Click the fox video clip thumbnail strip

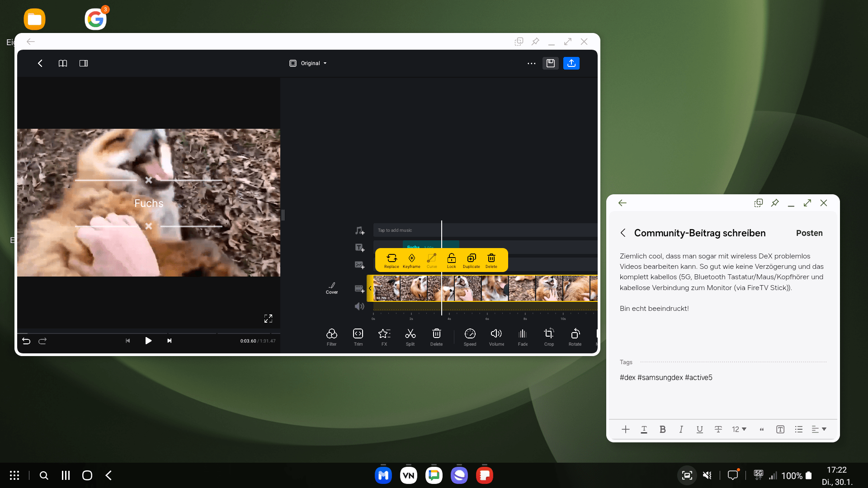click(x=486, y=288)
